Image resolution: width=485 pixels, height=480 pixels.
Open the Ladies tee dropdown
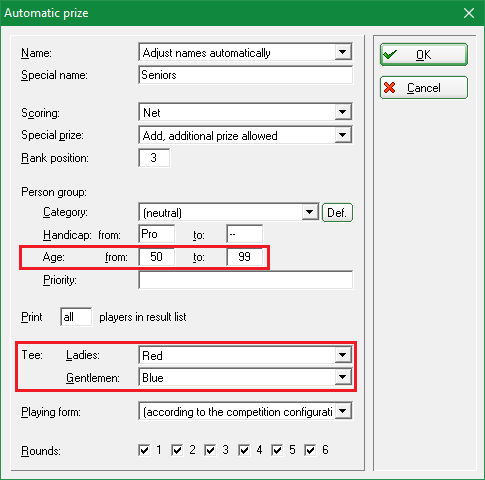tap(343, 355)
